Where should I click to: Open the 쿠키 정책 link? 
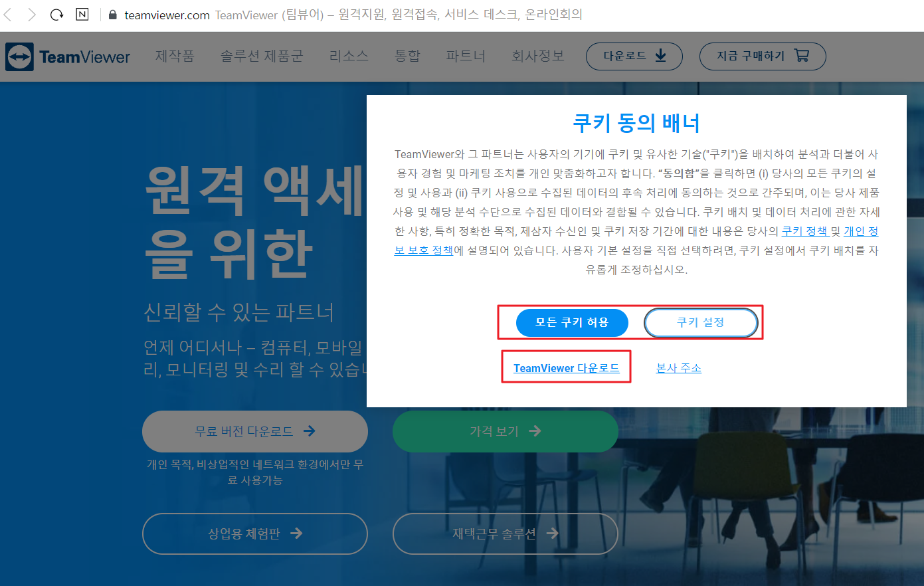[804, 231]
